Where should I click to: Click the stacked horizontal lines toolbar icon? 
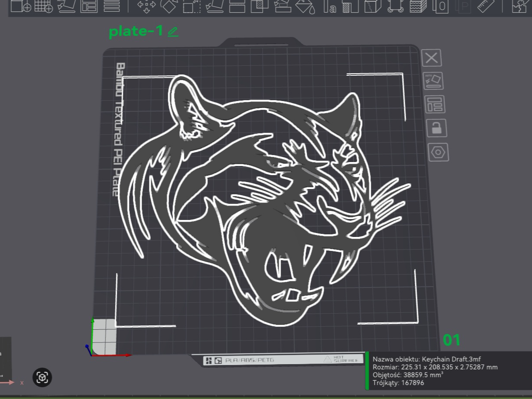tap(112, 6)
